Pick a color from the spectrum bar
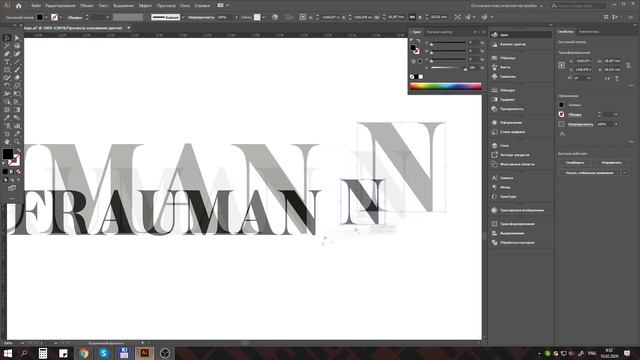640x360 pixels. (445, 86)
